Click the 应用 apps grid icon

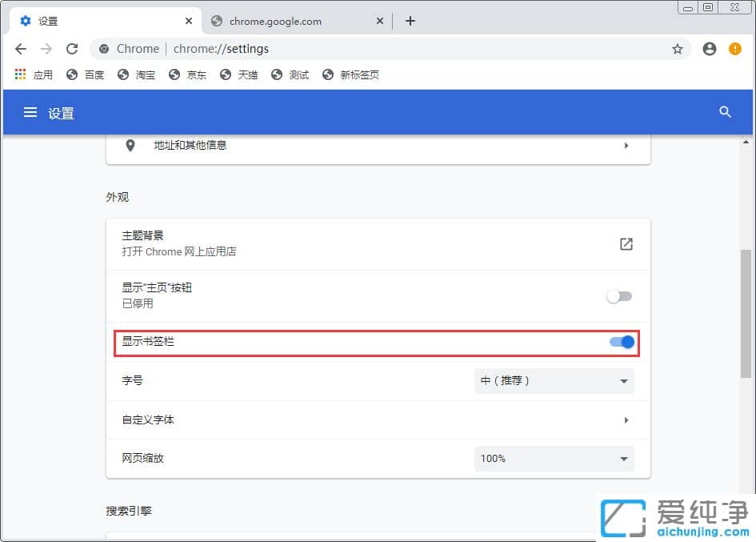[19, 74]
